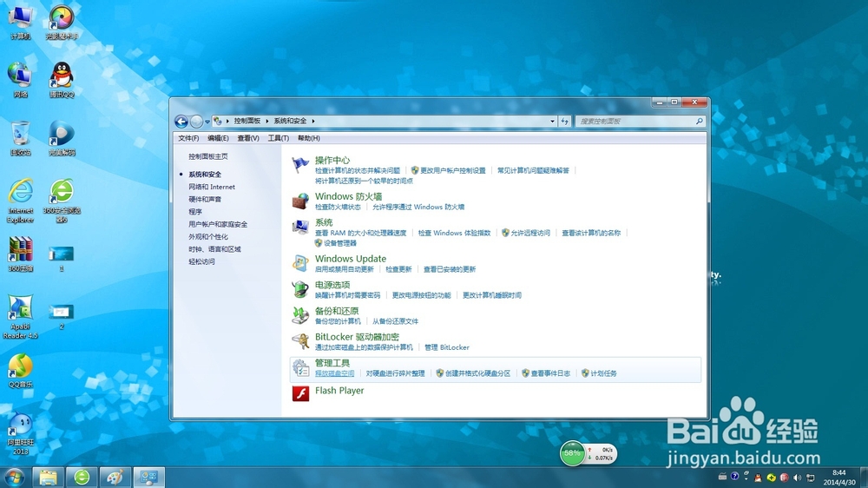Open the paint palette taskbar button
Image resolution: width=868 pixels, height=488 pixels.
point(115,477)
